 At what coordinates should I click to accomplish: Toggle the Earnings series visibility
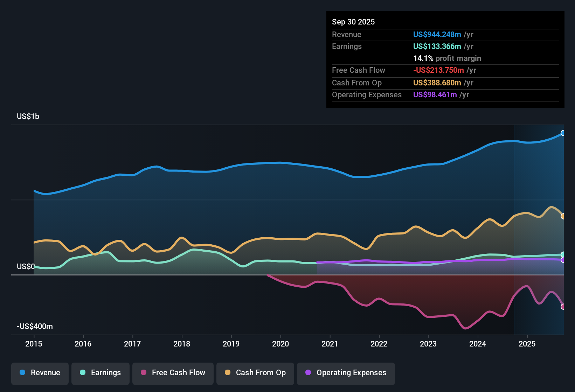[x=101, y=373]
